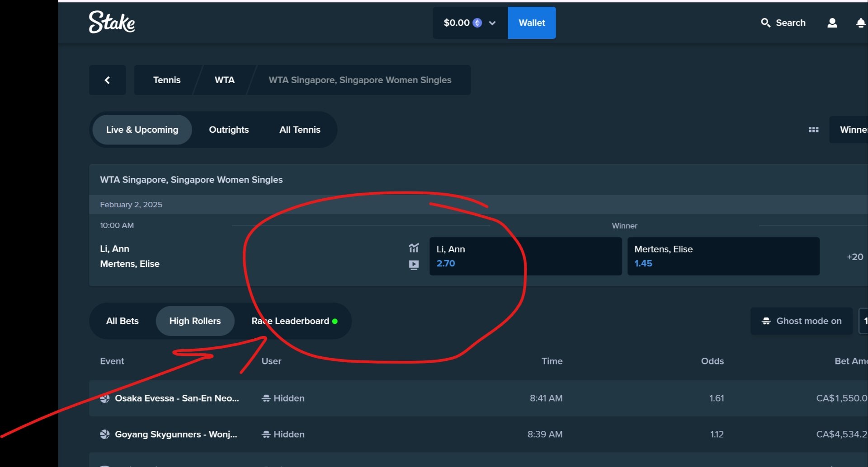Navigate to Tennis breadcrumb
The height and width of the screenshot is (467, 868).
(167, 80)
